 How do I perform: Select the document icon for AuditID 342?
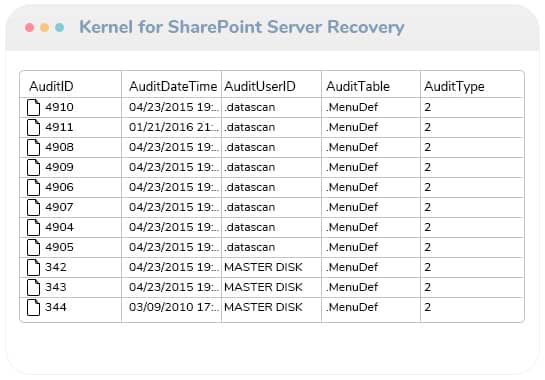33,267
